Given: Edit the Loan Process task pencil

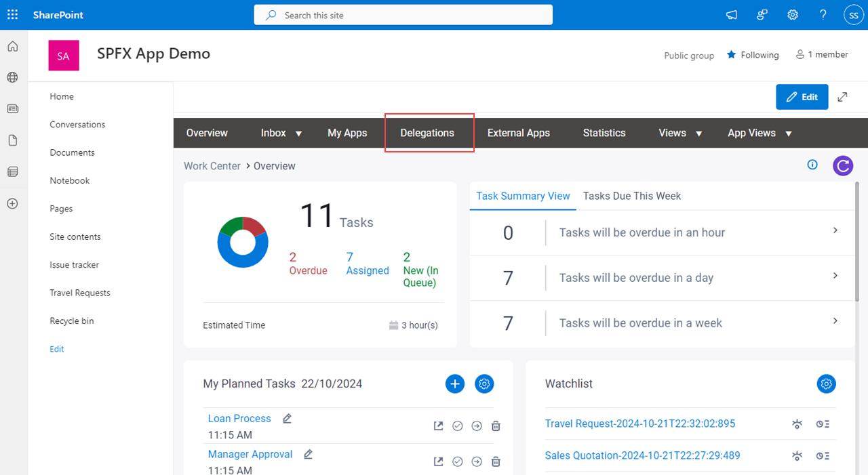Looking at the screenshot, I should 287,419.
